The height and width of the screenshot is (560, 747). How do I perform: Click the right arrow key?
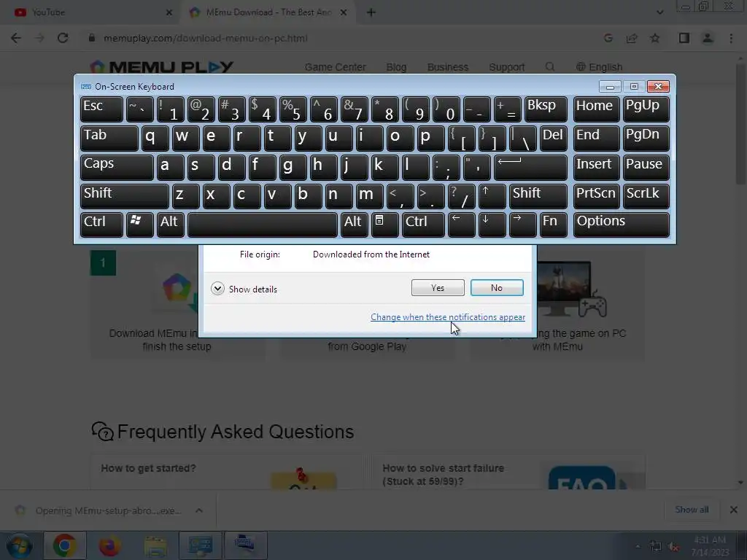click(x=522, y=225)
